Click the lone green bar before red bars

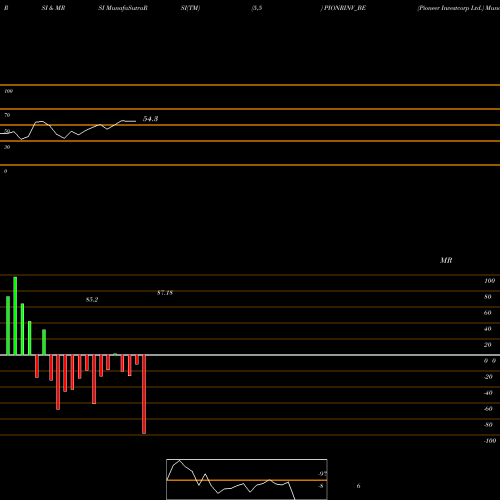pyautogui.click(x=44, y=342)
